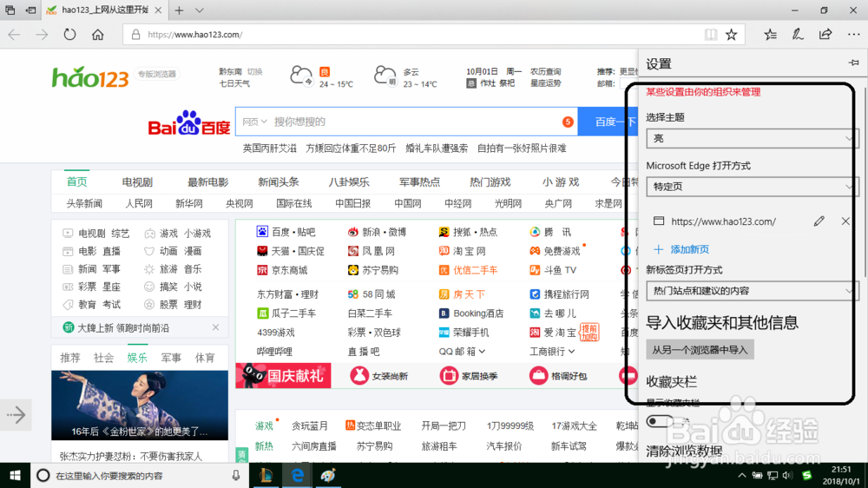Screen dimensions: 868x488
Task: Pin the settings pane
Action: tap(853, 63)
